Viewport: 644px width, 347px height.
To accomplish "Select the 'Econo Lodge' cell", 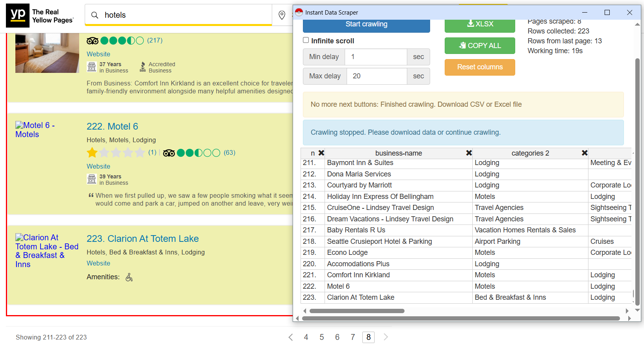I will pyautogui.click(x=399, y=252).
